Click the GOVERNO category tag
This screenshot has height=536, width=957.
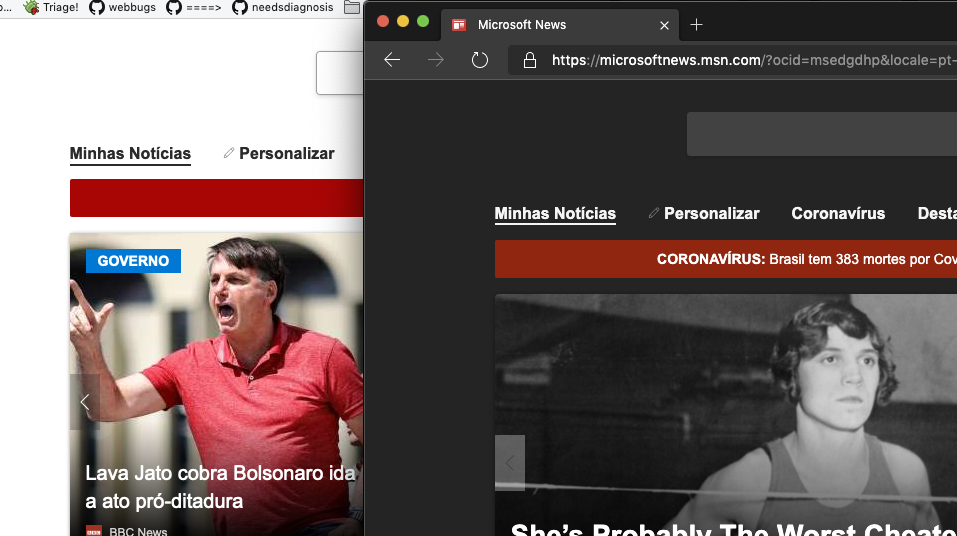coord(133,261)
